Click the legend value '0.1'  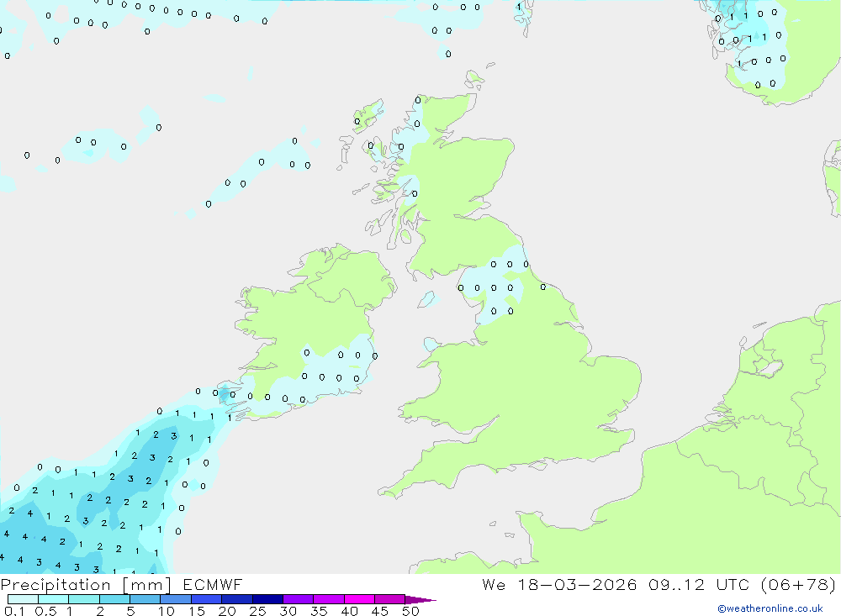tap(14, 611)
